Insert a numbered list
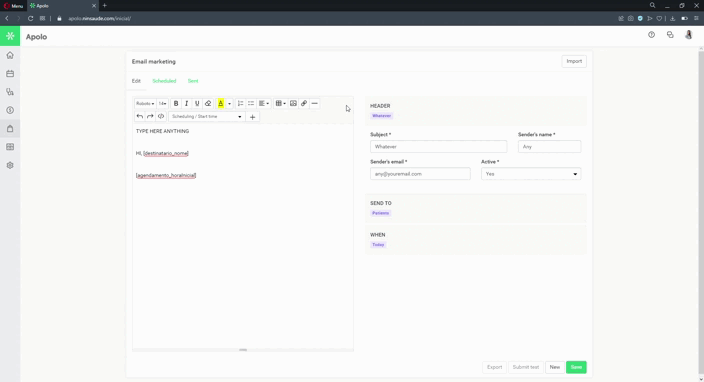Viewport: 704px width, 382px height. (240, 104)
